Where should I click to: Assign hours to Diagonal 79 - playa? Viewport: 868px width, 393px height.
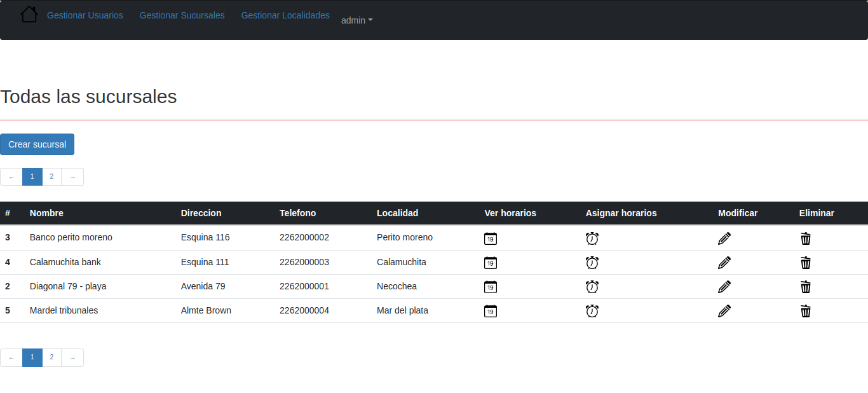coord(592,287)
